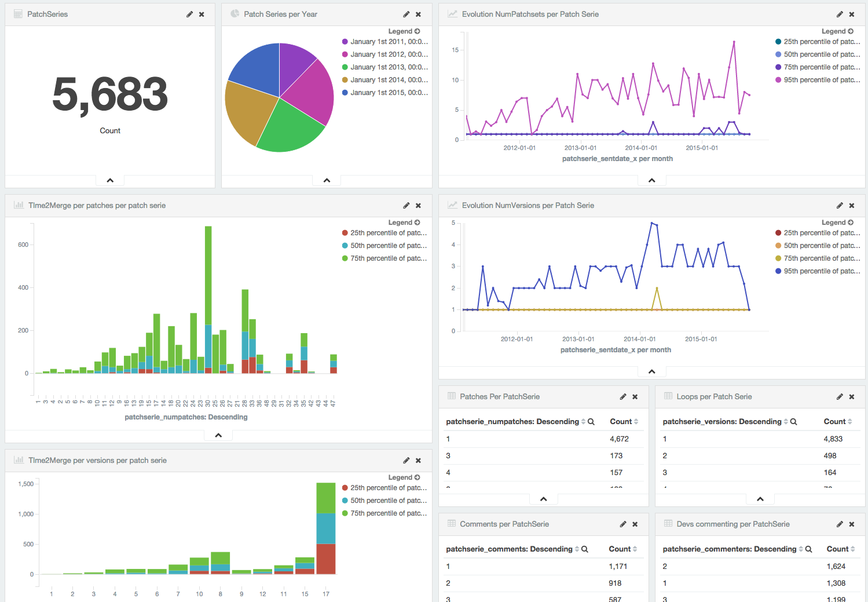Image resolution: width=868 pixels, height=602 pixels.
Task: Edit the PatchSeries panel with pencil icon
Action: [189, 14]
